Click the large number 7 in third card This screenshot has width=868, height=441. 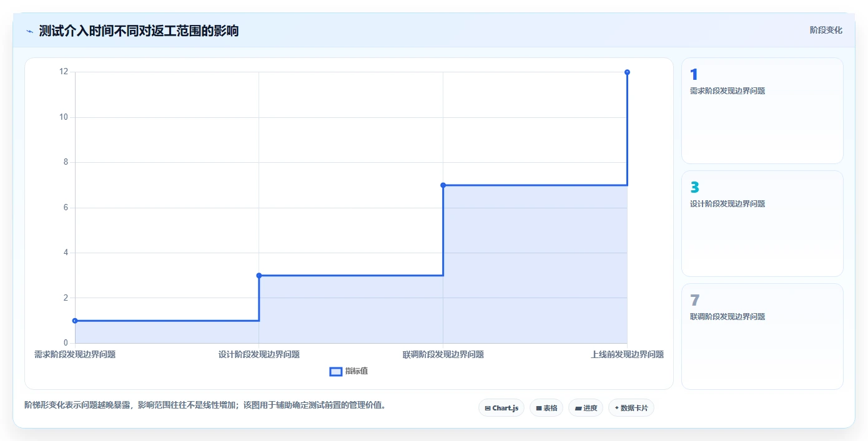(x=694, y=301)
